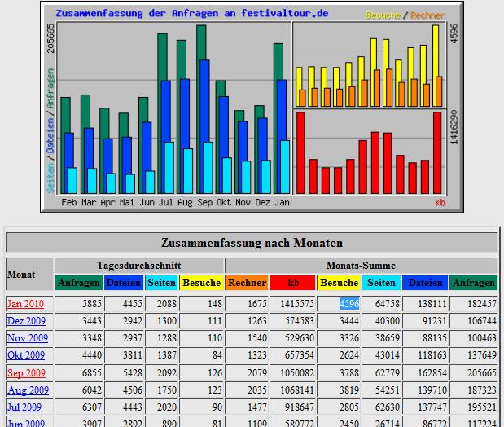Image resolution: width=504 pixels, height=427 pixels.
Task: Open the Jul 2009 month link
Action: click(24, 407)
